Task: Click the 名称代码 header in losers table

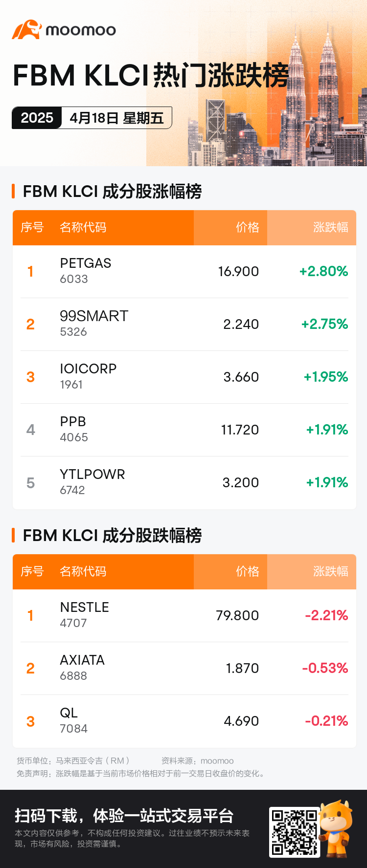Action: tap(83, 571)
